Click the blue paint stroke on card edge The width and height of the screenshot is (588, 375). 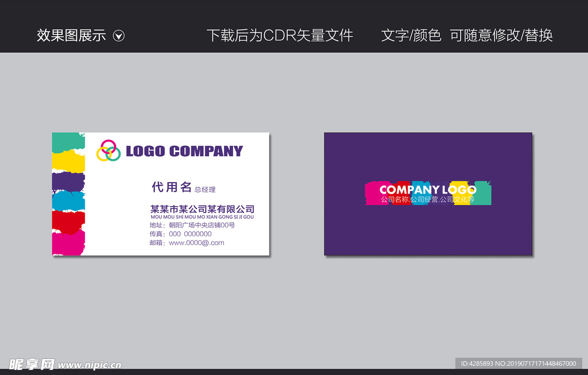68,201
